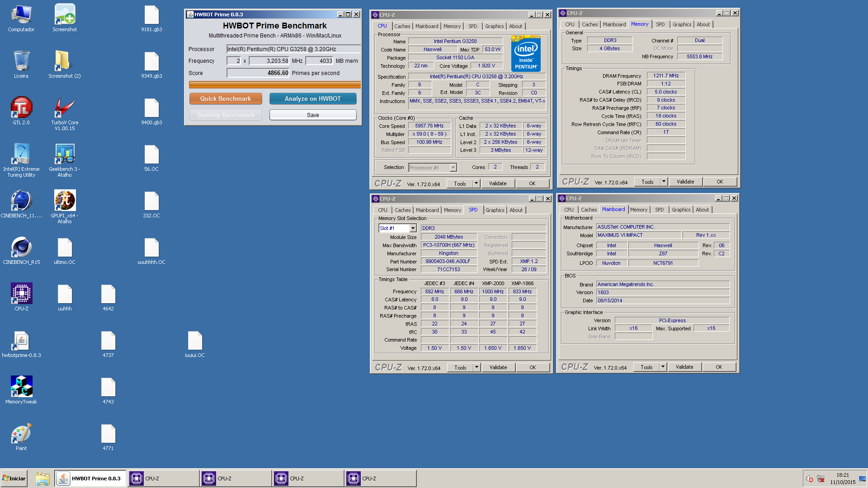
Task: Switch to HWBOT Prime 0.8.3 taskbar item
Action: point(90,479)
